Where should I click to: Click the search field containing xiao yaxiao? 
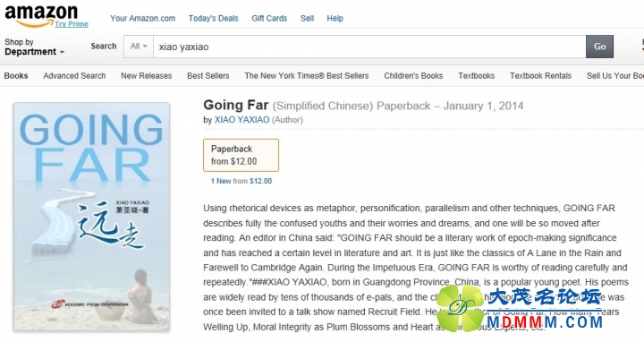(x=369, y=47)
